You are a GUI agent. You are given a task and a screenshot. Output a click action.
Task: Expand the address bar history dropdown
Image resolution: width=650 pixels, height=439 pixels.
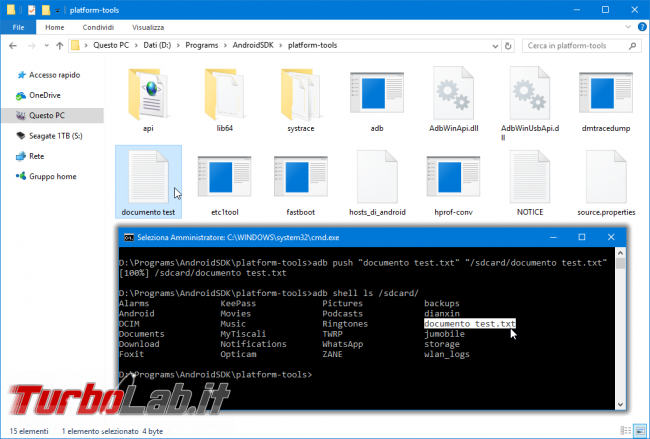click(495, 46)
